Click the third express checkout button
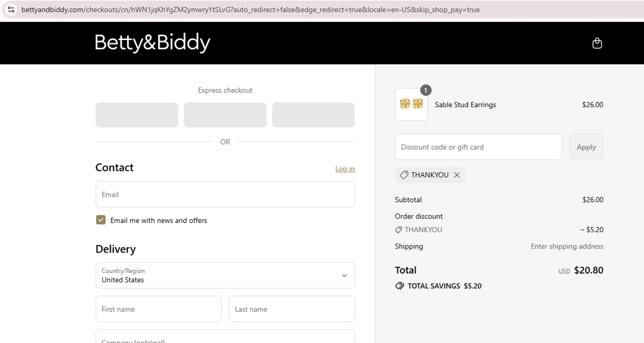644x343 pixels. 313,115
